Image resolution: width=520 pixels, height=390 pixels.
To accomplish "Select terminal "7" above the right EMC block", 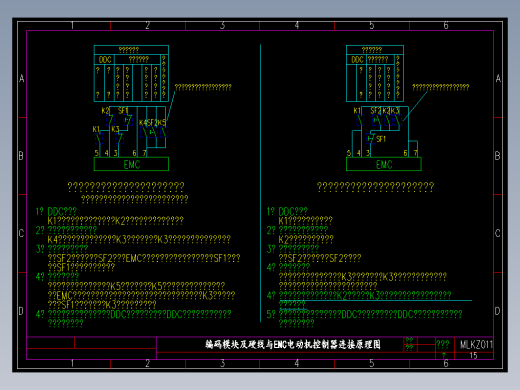I will click(416, 153).
